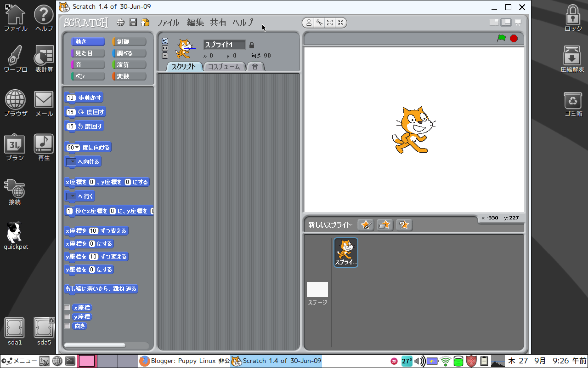Get a surprise sprite with the question-mark button

(x=404, y=224)
